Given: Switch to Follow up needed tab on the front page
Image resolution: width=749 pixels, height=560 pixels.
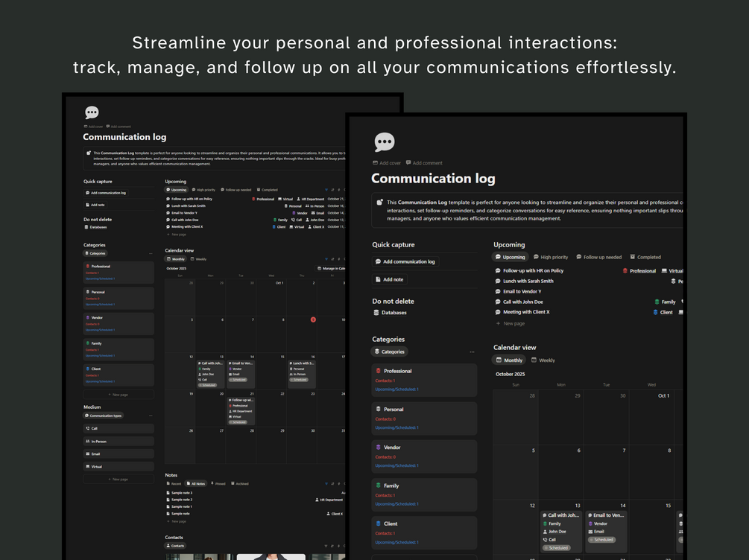Looking at the screenshot, I should pyautogui.click(x=599, y=257).
